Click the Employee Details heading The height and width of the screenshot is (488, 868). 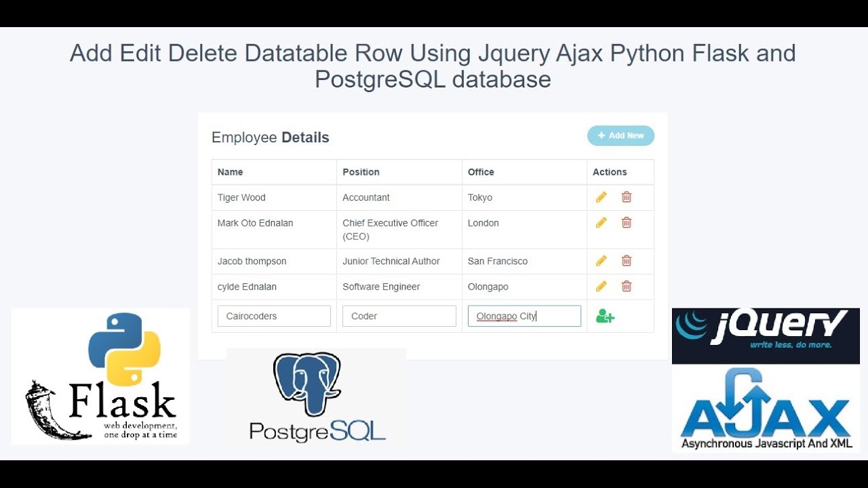(x=271, y=138)
